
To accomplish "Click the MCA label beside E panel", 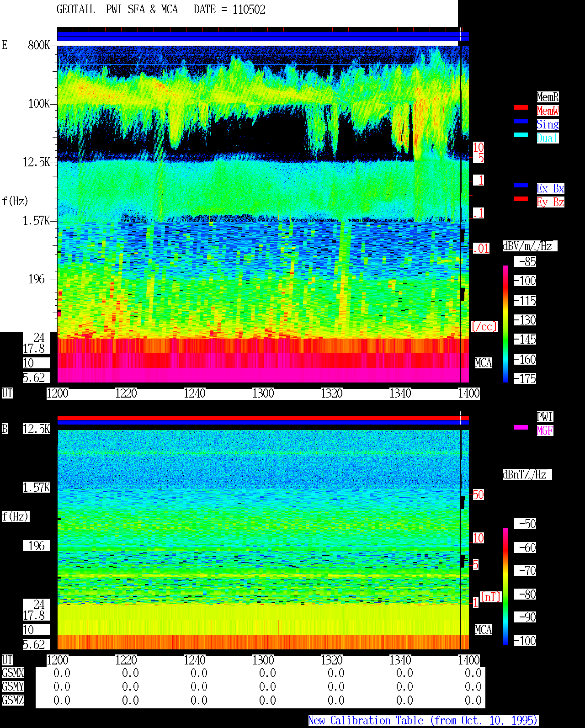I will [x=484, y=363].
